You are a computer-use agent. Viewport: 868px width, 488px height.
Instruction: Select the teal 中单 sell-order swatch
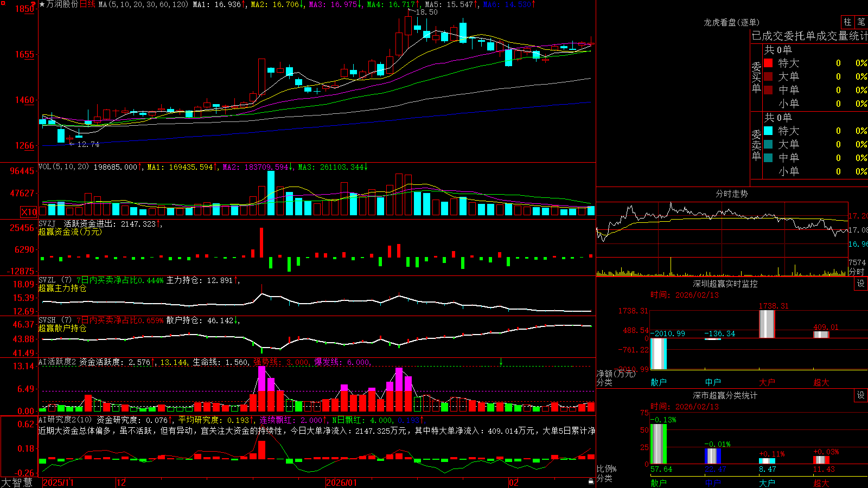tap(768, 158)
